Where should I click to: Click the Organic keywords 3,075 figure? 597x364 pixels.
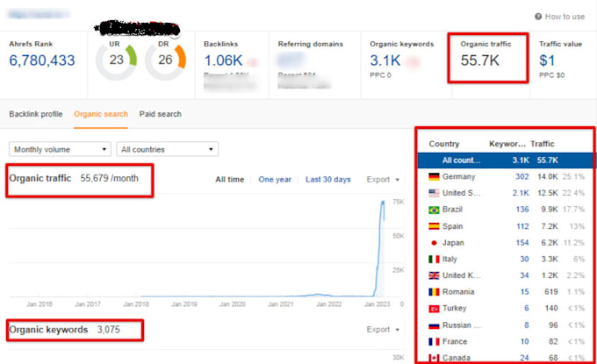tap(109, 330)
